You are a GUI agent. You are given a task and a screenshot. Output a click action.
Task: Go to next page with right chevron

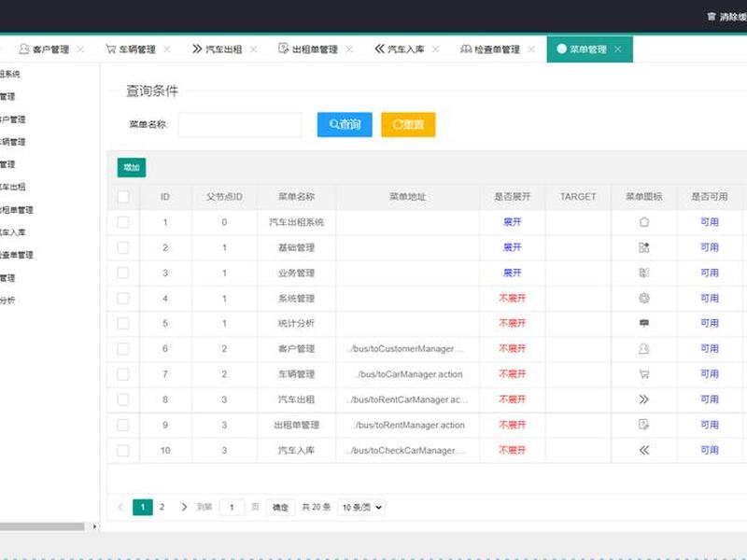coord(184,507)
